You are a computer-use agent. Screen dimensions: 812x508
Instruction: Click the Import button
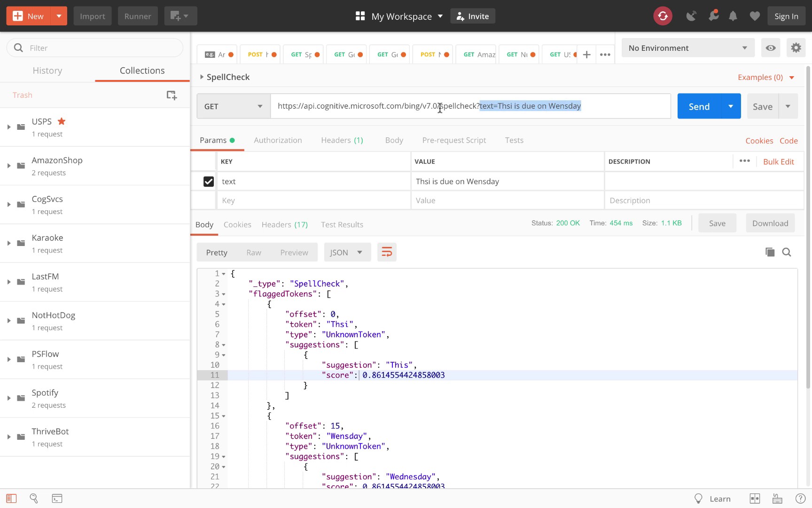[93, 16]
